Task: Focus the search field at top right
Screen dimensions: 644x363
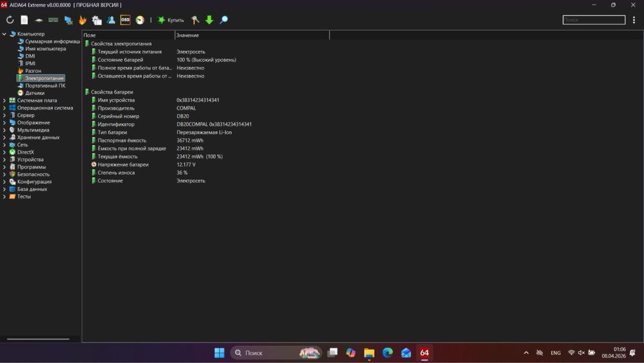Action: pos(594,20)
